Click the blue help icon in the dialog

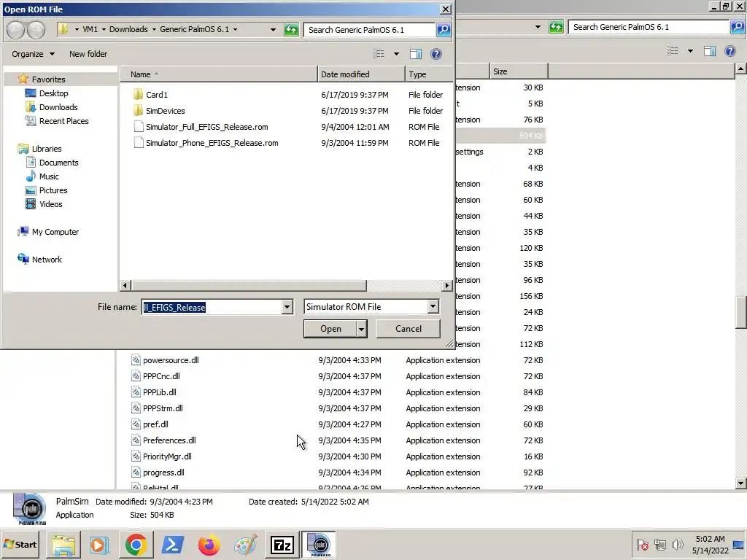(436, 54)
